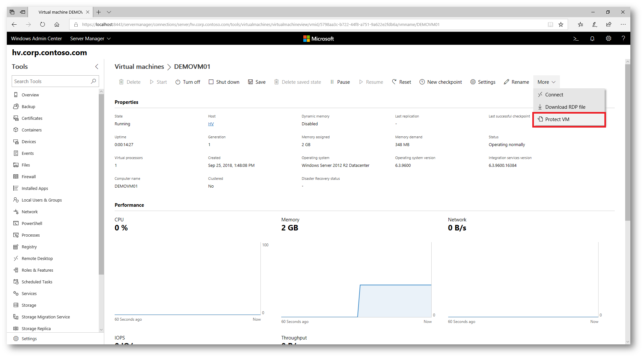
Task: Close the Virtual machine browser tab
Action: (x=88, y=12)
